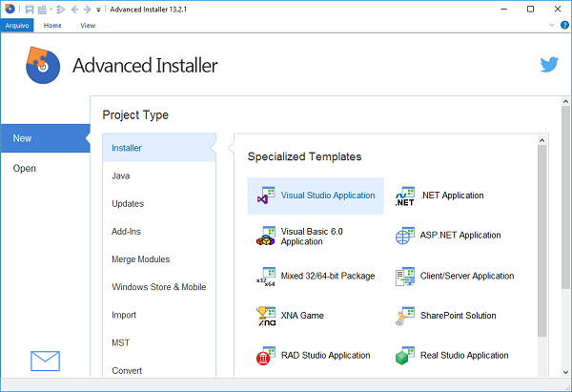The image size is (572, 392).
Task: Open the Arquivo menu tab
Action: pyautogui.click(x=17, y=26)
